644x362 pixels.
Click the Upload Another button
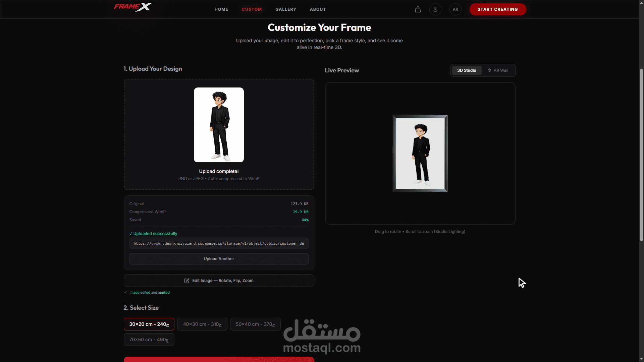pos(219,259)
